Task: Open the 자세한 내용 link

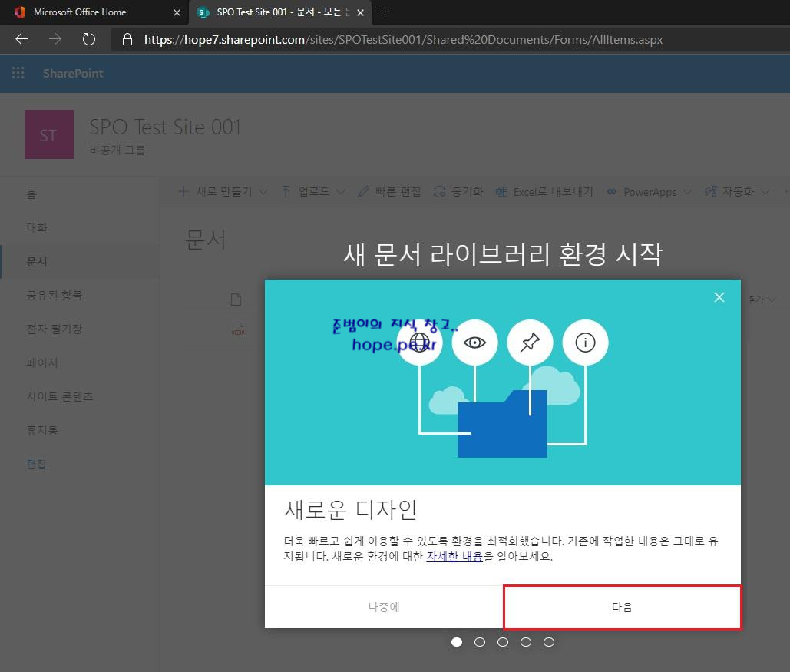Action: (x=454, y=557)
